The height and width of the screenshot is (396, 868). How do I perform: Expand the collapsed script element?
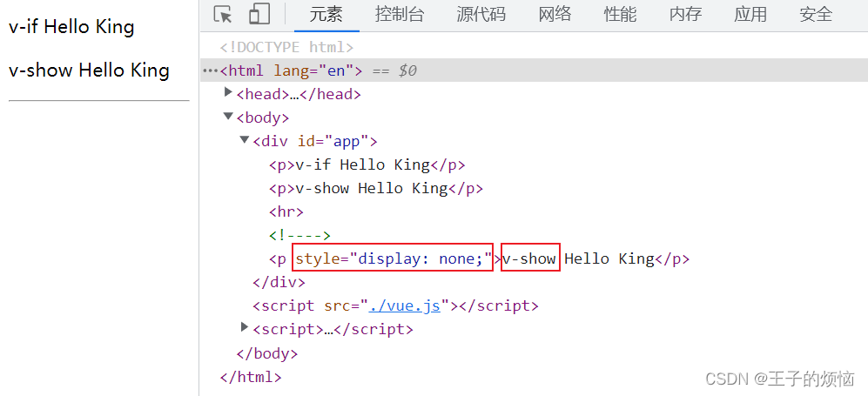coord(246,328)
